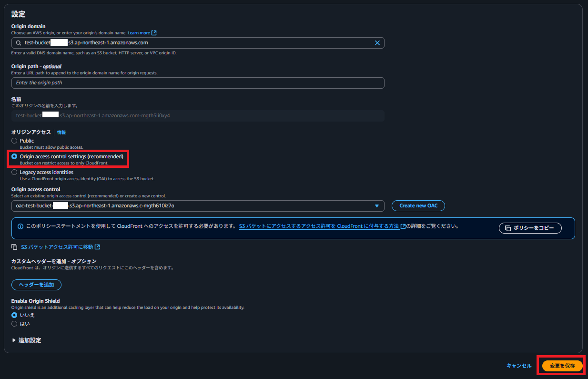This screenshot has width=588, height=379.
Task: Click the ポリシーをコピー button
Action: point(530,228)
